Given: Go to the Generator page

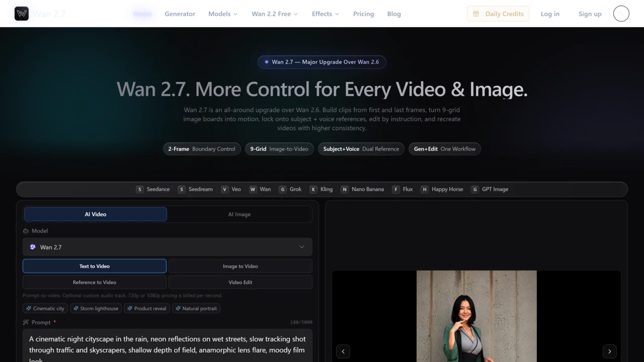Looking at the screenshot, I should pyautogui.click(x=180, y=14).
